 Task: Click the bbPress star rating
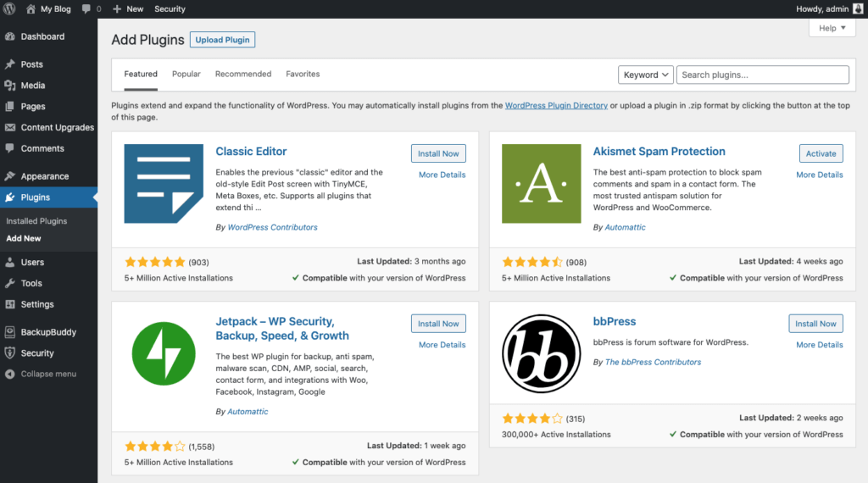click(532, 419)
